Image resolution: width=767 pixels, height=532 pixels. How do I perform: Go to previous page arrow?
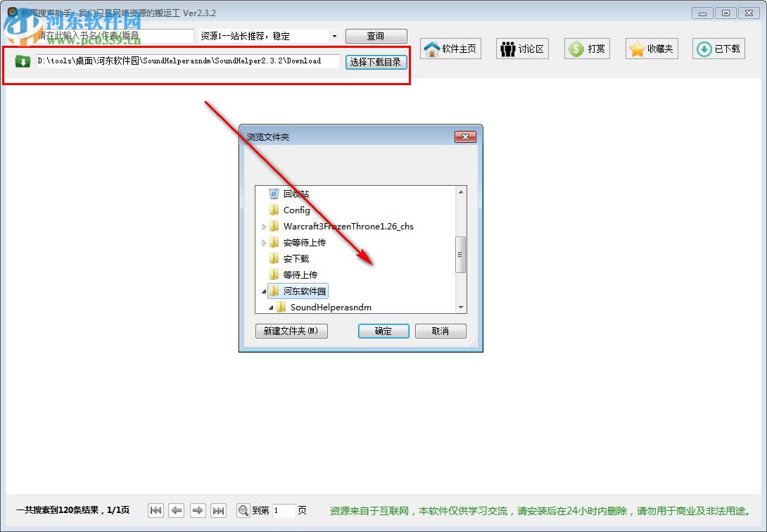pos(177,510)
